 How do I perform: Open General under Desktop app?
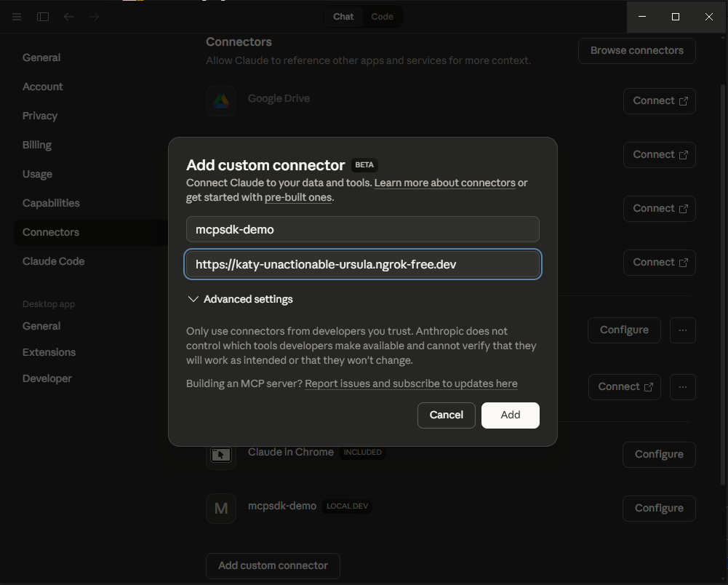point(41,326)
